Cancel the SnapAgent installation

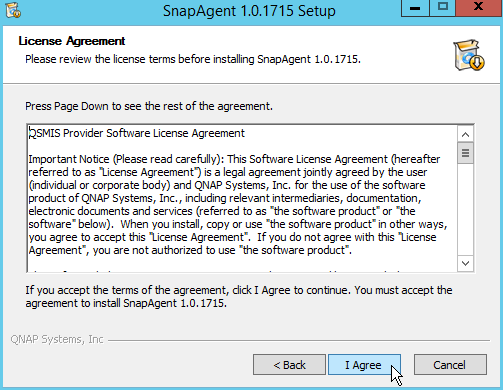coord(450,365)
